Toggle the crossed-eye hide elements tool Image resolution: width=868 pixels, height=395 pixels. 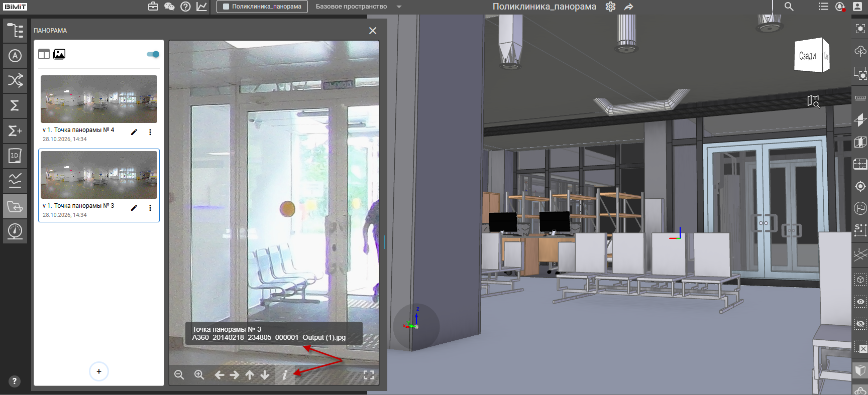pos(860,324)
